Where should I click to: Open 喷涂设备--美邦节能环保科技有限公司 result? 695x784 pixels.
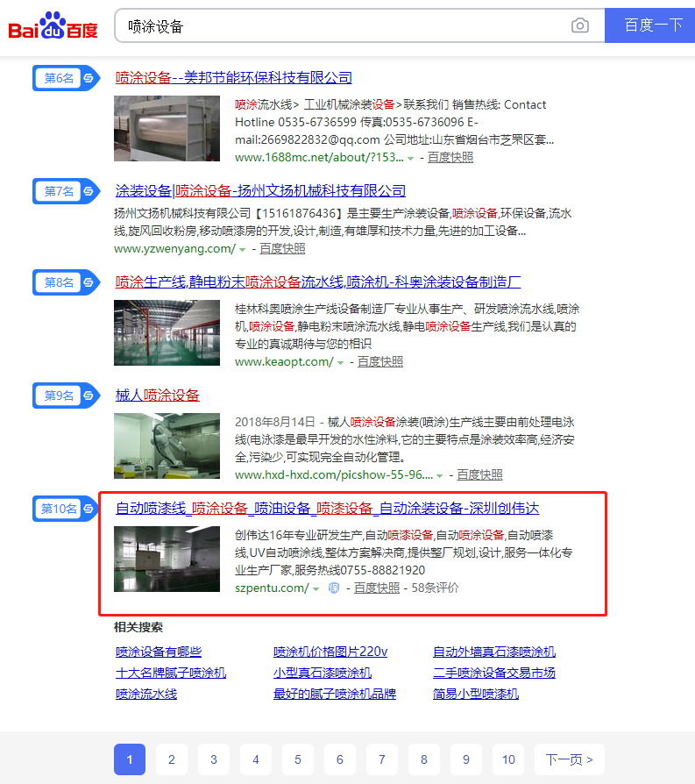click(x=234, y=77)
